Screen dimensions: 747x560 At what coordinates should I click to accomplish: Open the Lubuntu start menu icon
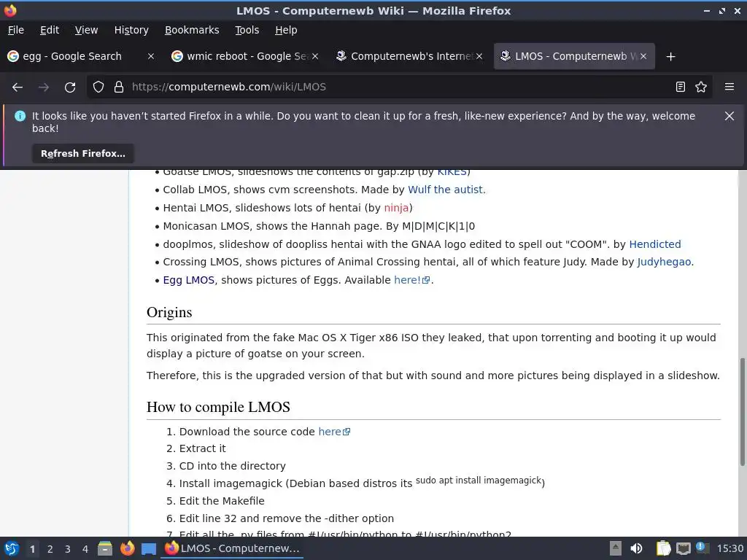12,548
